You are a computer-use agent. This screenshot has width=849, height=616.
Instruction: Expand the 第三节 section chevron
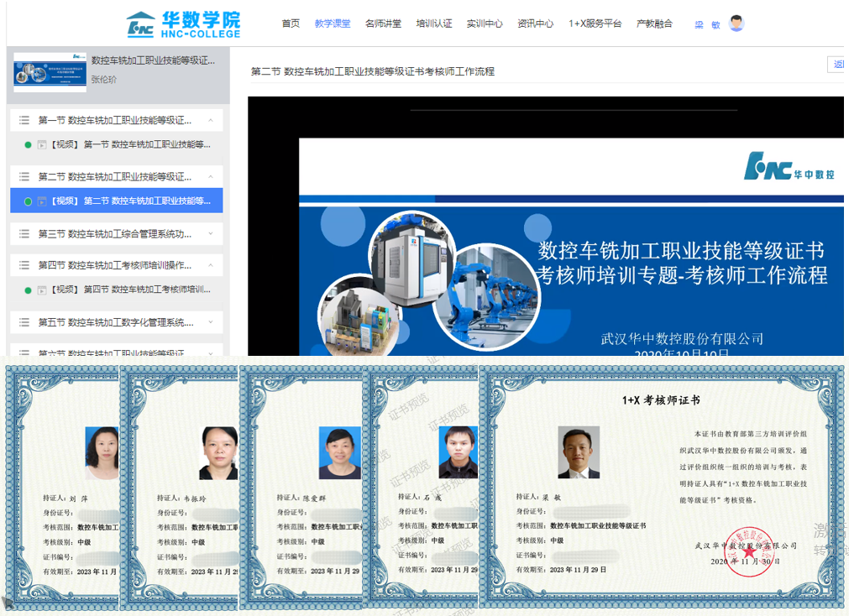(x=210, y=234)
